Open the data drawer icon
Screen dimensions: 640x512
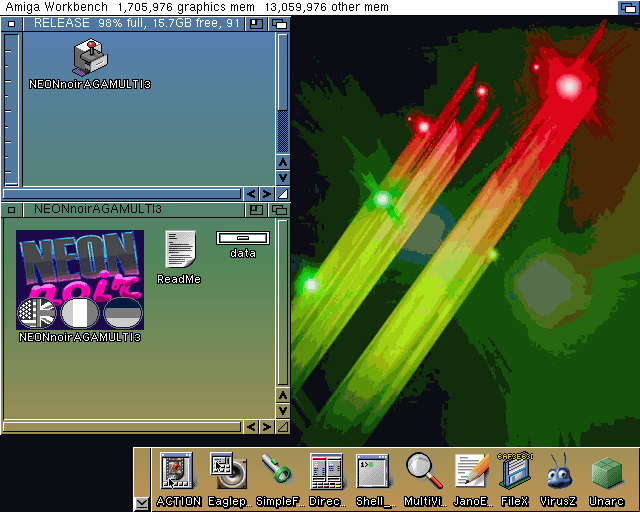coord(243,238)
